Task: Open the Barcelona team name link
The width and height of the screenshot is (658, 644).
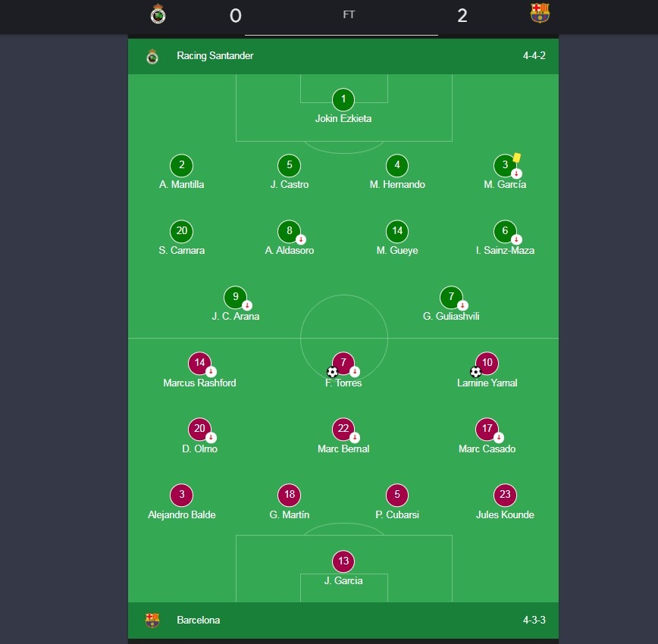Action: point(199,621)
